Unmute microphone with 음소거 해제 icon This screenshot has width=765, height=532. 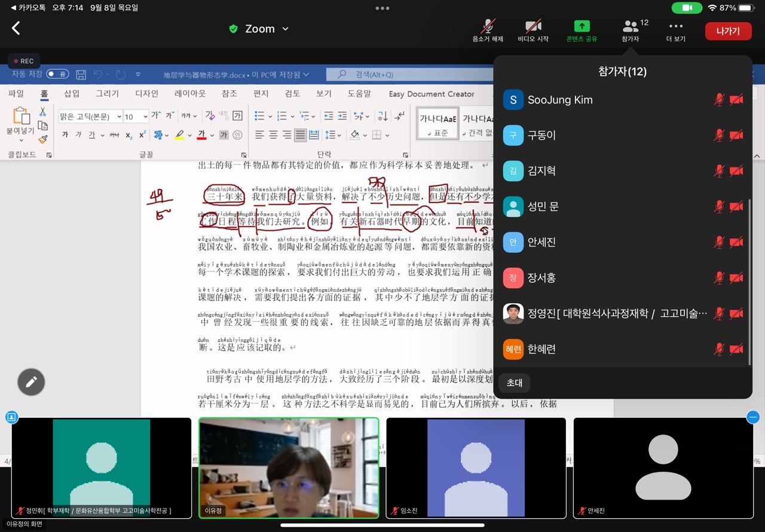(x=488, y=27)
